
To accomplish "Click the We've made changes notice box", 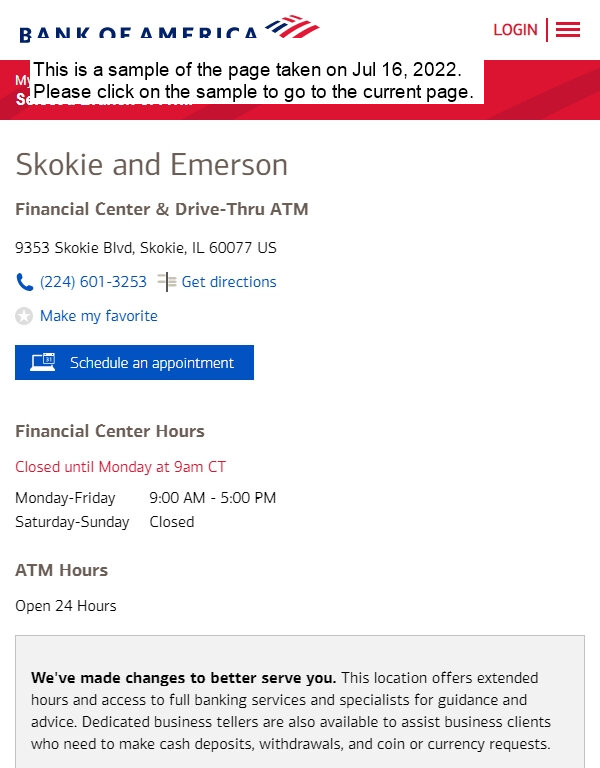I will tap(300, 701).
